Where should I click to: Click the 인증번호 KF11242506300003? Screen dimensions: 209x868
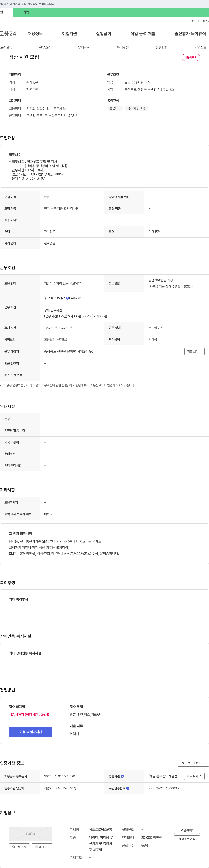click(x=164, y=788)
